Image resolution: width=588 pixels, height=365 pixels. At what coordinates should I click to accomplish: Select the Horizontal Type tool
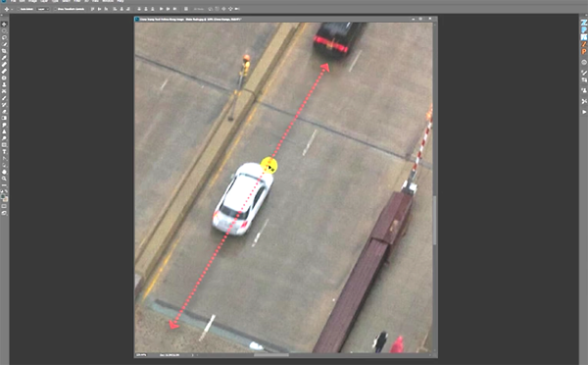(x=4, y=152)
